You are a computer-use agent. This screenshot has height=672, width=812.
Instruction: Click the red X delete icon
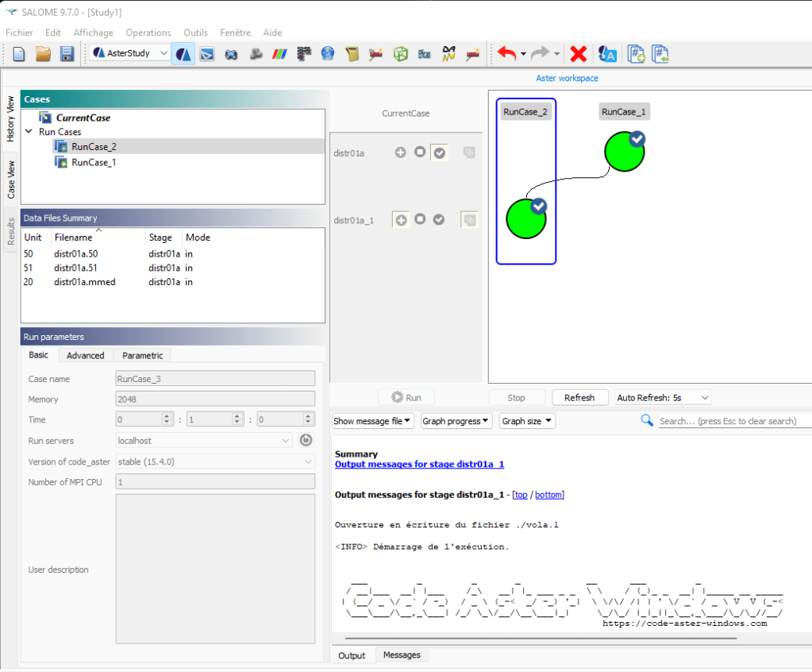click(579, 54)
